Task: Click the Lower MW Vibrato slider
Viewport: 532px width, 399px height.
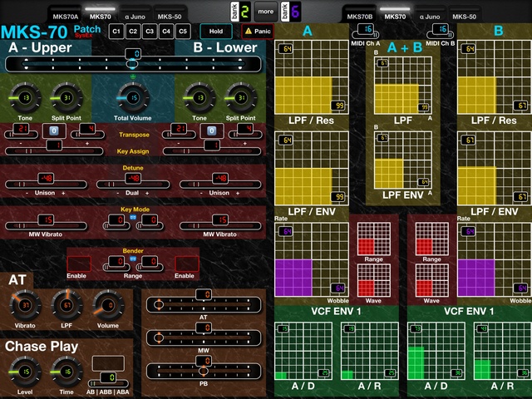Action: 220,225
